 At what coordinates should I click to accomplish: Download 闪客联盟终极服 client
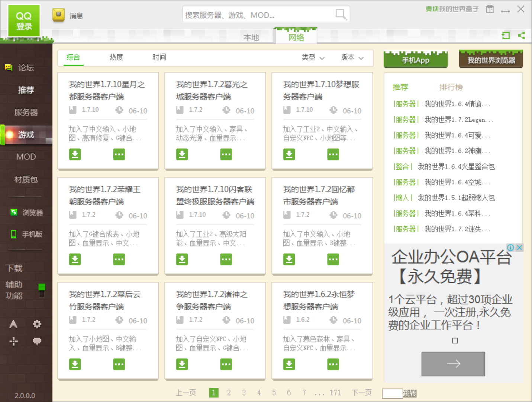[x=182, y=259]
